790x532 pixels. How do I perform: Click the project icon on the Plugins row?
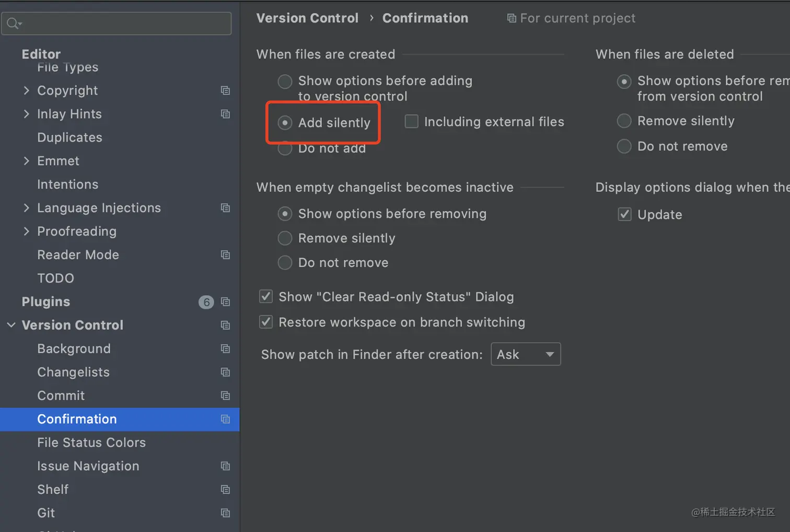(225, 302)
